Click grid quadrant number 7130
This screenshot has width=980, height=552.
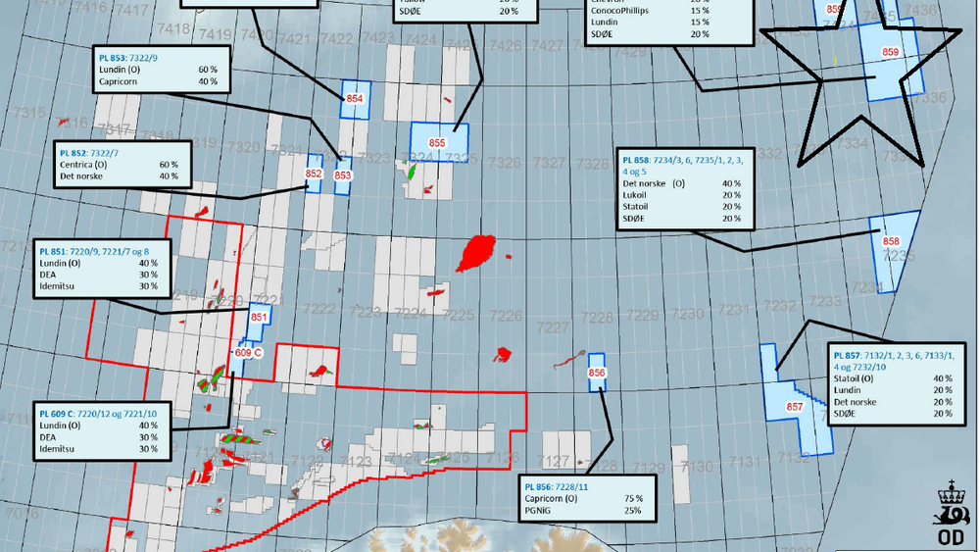[x=697, y=467]
